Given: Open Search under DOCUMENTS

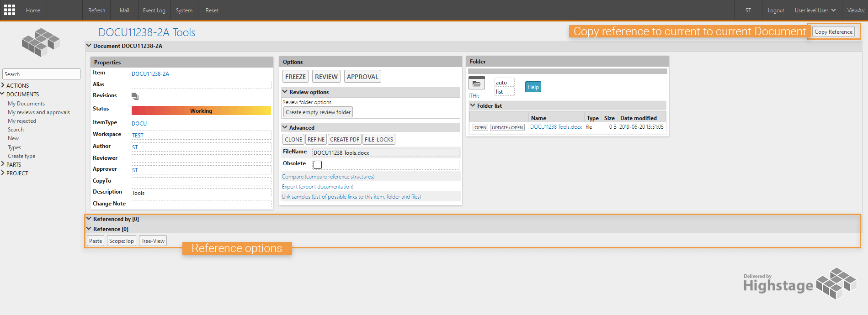Looking at the screenshot, I should coord(16,129).
